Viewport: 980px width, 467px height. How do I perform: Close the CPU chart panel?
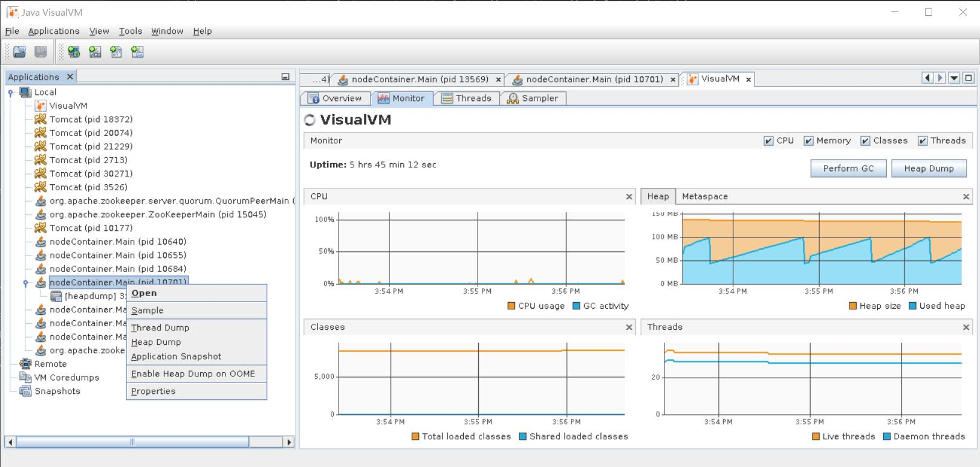(x=629, y=196)
